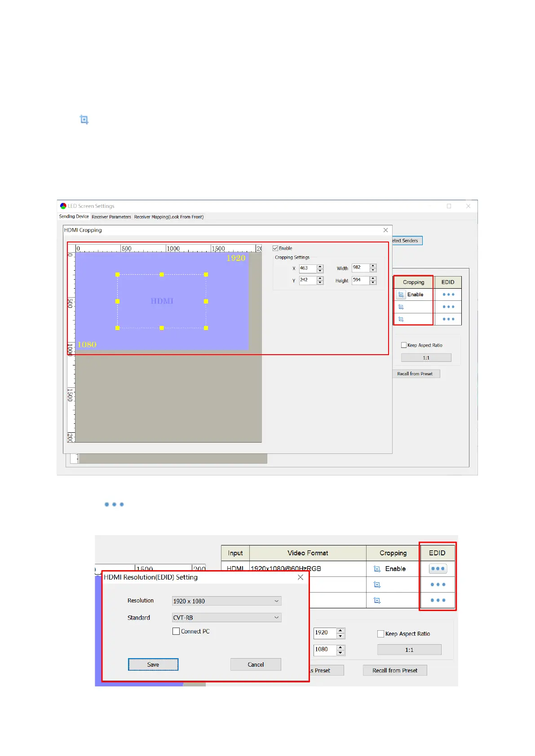The image size is (535, 756).
Task: Click the Width field showing 982
Action: [x=361, y=268]
